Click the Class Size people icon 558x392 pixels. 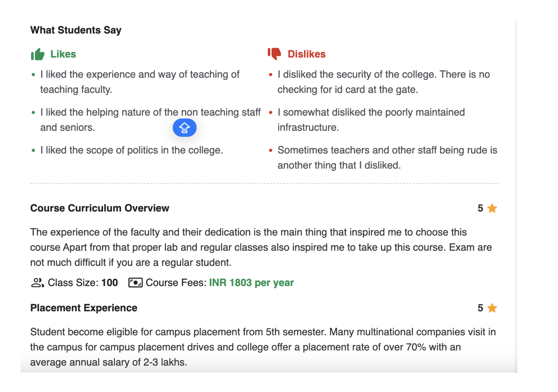[37, 283]
